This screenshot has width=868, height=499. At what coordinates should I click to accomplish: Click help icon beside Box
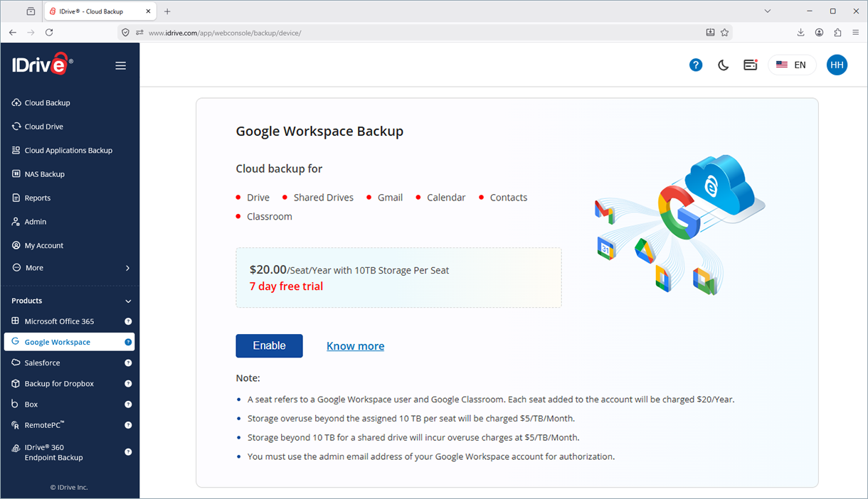[x=128, y=404]
